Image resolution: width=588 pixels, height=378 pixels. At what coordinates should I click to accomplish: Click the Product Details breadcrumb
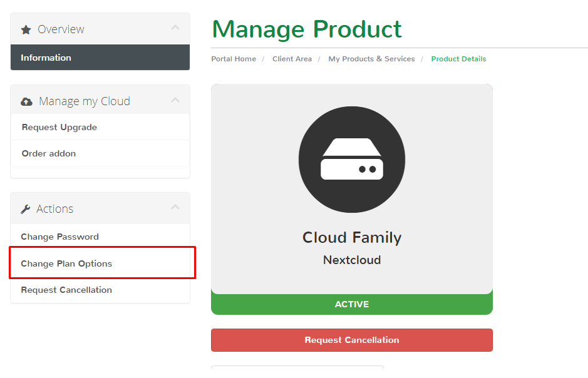tap(458, 59)
